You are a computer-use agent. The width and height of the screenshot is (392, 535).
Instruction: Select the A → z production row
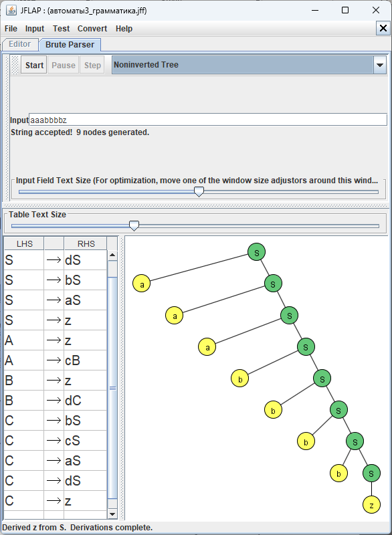click(x=56, y=340)
